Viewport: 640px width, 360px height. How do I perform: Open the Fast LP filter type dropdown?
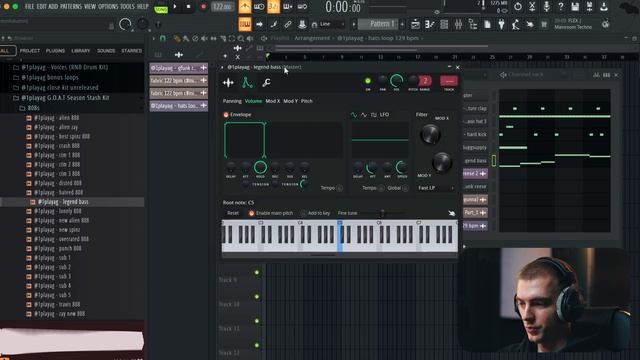click(436, 188)
